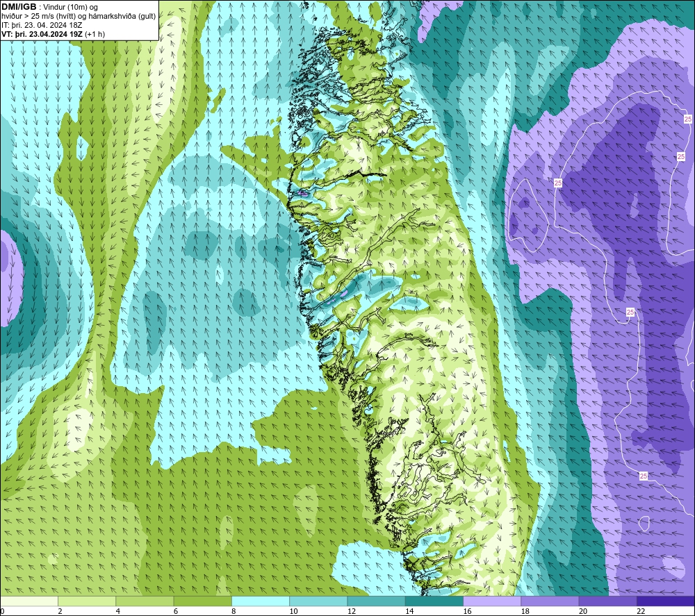Click the 2–4 m/s light green legend swatch

[87, 601]
